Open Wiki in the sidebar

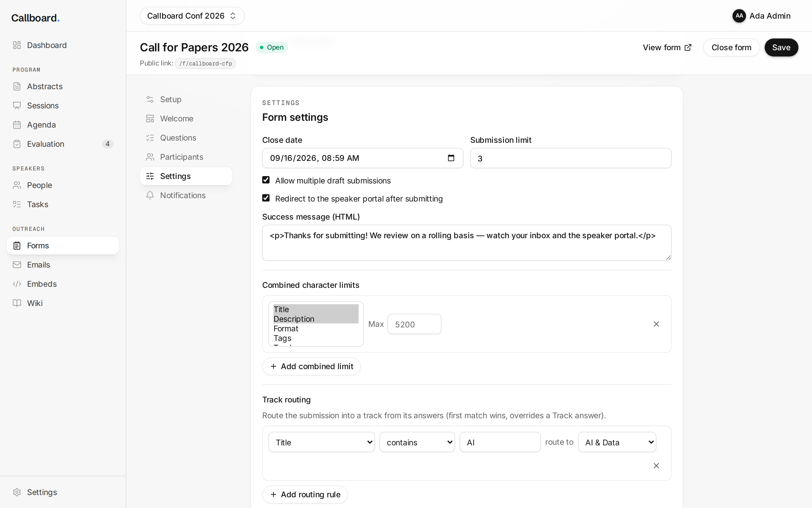point(63,303)
